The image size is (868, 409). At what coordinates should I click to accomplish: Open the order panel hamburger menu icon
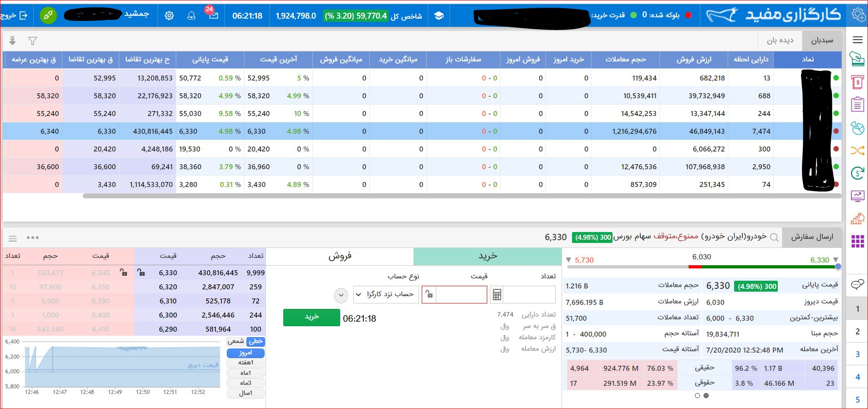pyautogui.click(x=13, y=238)
